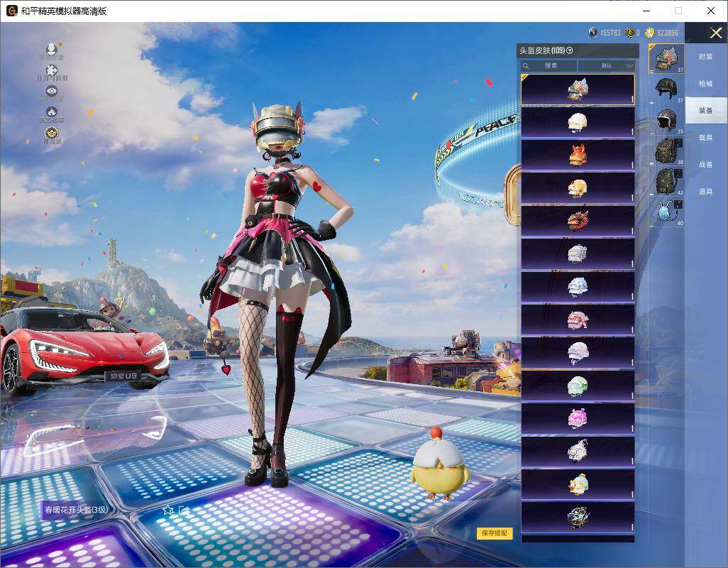The width and height of the screenshot is (728, 568).
Task: Click the gold coin icon beside 823856
Action: [649, 33]
